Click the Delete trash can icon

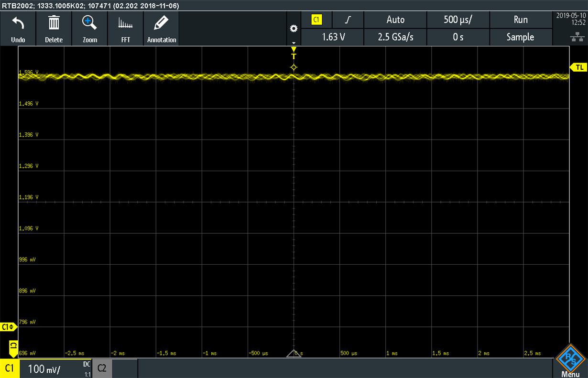click(x=54, y=23)
